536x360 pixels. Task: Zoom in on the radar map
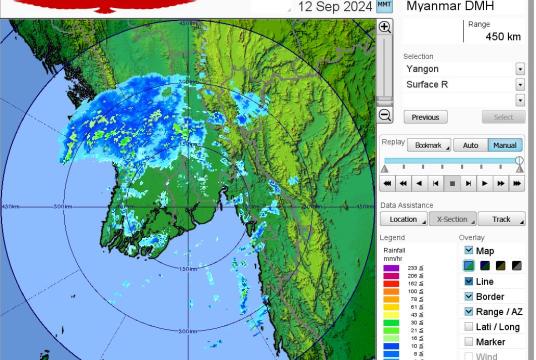[385, 27]
